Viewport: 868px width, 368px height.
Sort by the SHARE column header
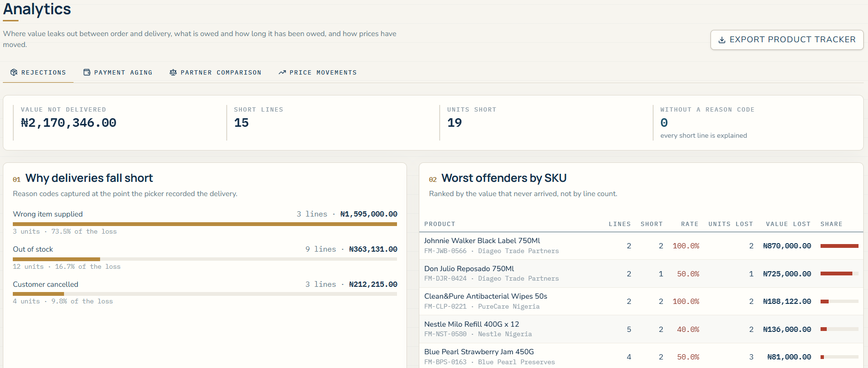(x=831, y=224)
